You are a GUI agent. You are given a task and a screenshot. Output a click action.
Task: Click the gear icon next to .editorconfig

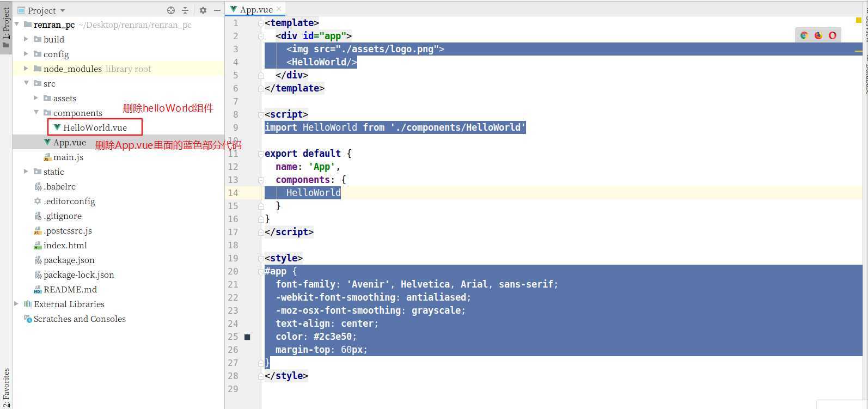pyautogui.click(x=38, y=202)
